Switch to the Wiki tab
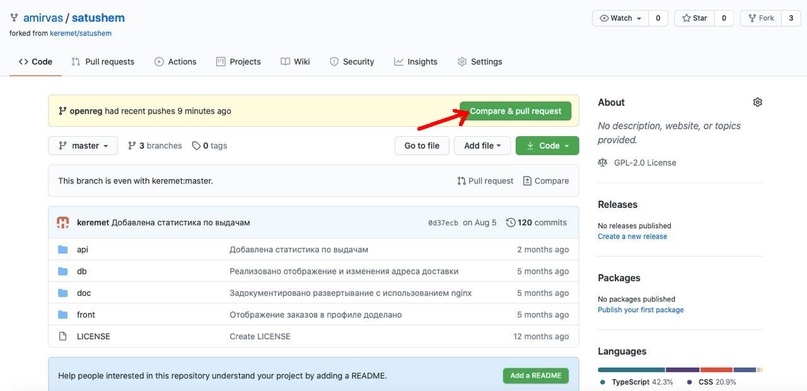The width and height of the screenshot is (807, 391). point(295,62)
